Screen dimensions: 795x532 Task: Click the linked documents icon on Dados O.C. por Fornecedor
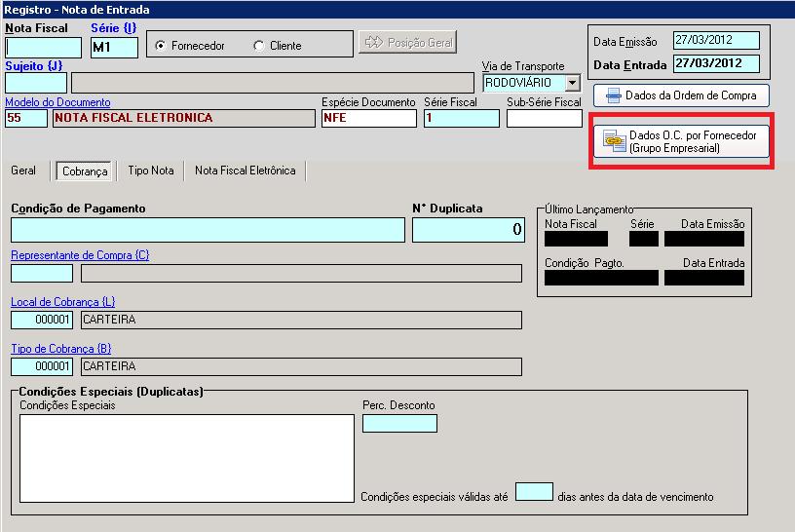click(x=614, y=141)
